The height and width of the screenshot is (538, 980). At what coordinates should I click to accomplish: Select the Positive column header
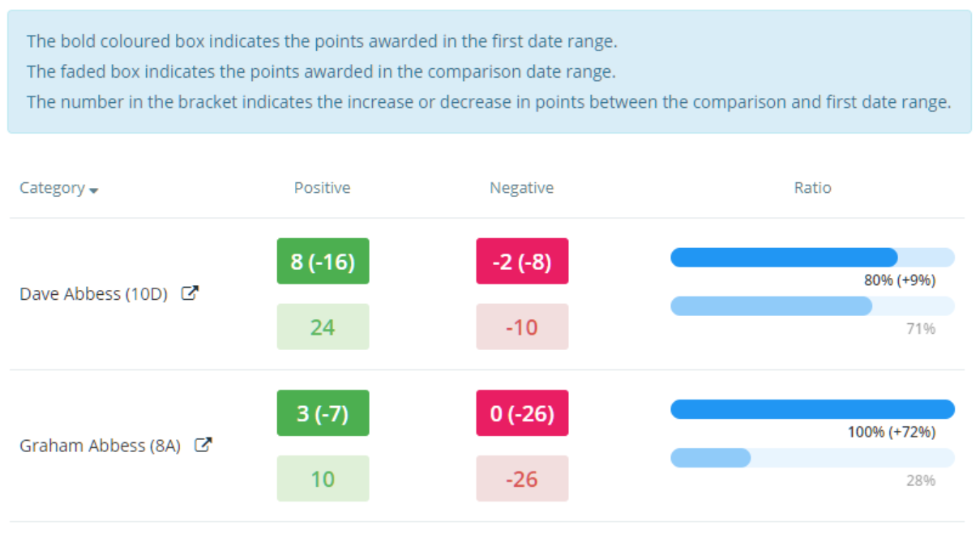[x=322, y=187]
